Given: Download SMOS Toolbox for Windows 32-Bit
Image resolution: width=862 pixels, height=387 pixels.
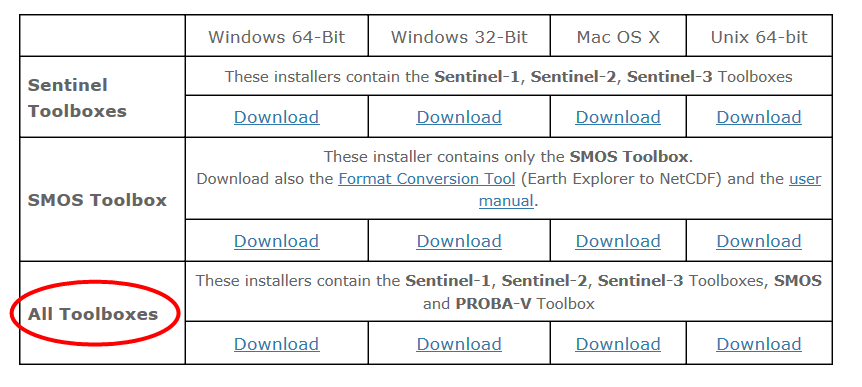Looking at the screenshot, I should point(459,241).
